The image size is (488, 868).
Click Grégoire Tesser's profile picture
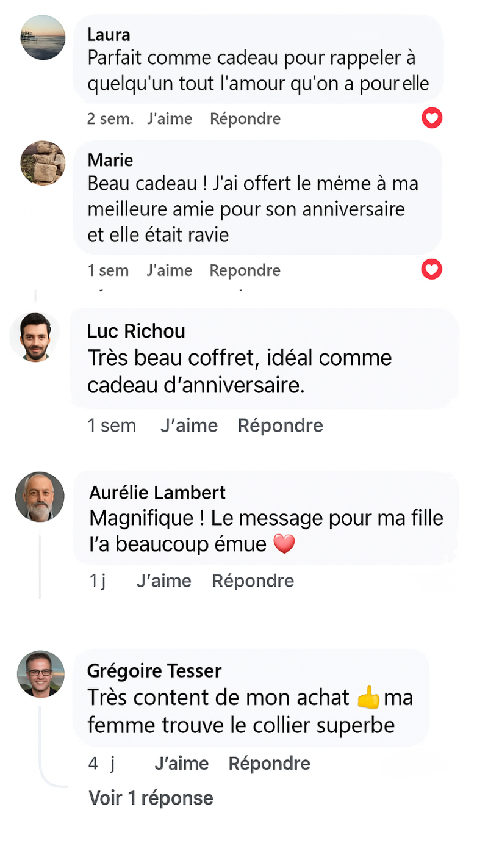(x=41, y=674)
